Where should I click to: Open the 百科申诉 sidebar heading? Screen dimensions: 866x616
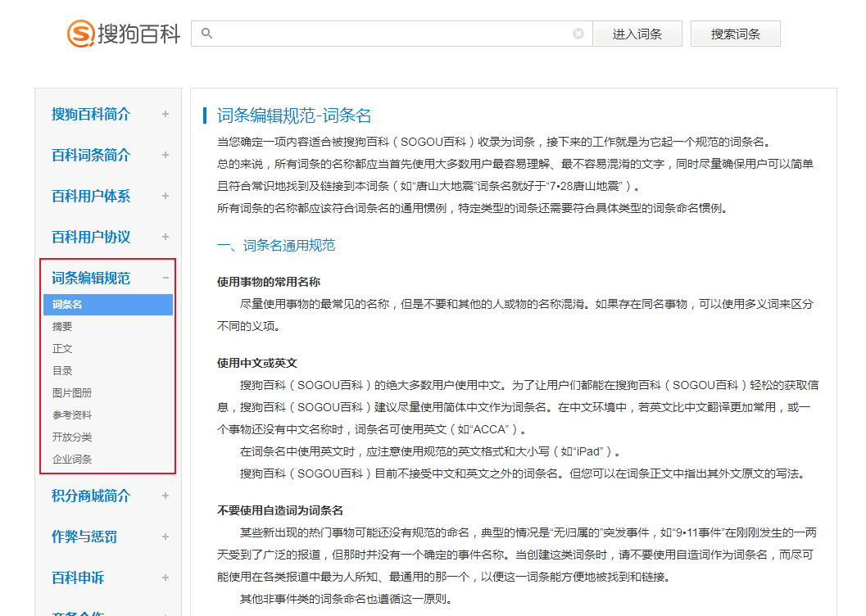(x=78, y=577)
